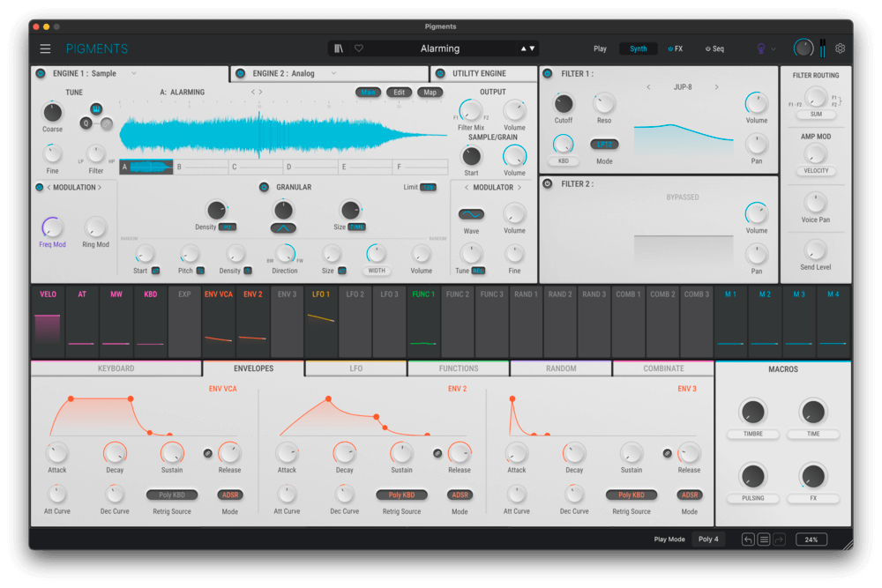The width and height of the screenshot is (882, 588).
Task: Click the Map button in sample engine
Action: (x=430, y=92)
